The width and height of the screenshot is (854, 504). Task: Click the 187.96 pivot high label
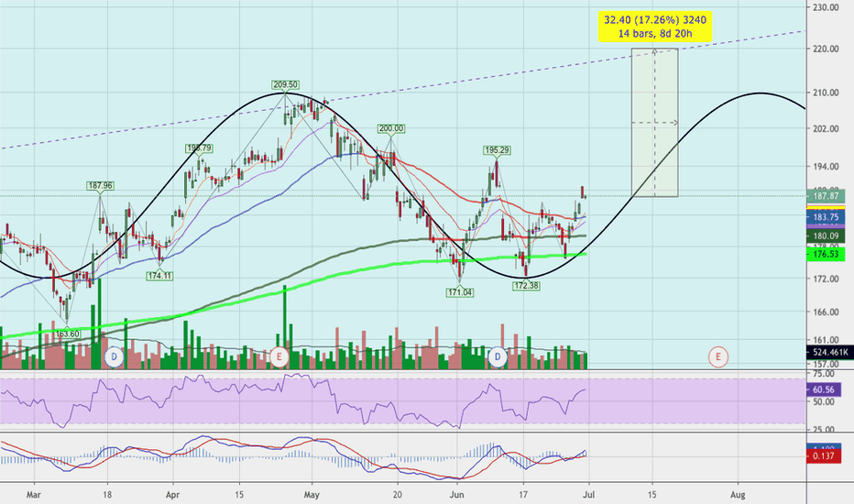pyautogui.click(x=100, y=186)
